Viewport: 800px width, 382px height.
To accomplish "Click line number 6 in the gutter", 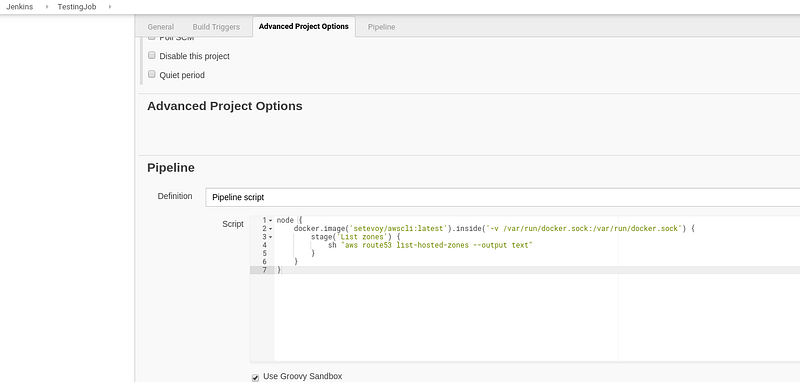I will click(x=264, y=262).
